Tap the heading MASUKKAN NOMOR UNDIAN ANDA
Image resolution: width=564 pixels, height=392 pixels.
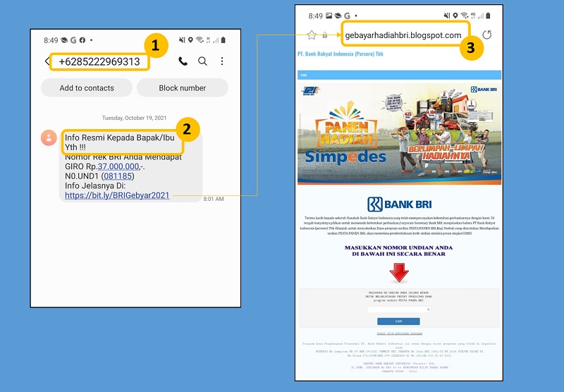[x=398, y=247]
